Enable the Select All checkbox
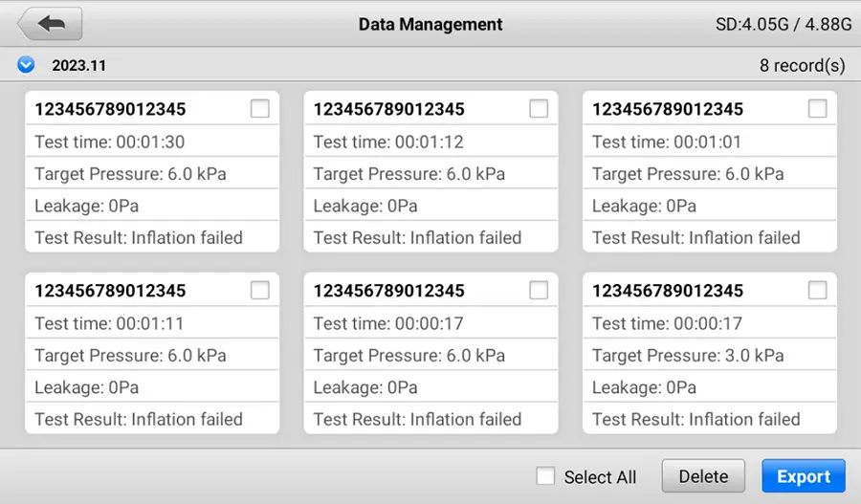The image size is (861, 504). 545,476
